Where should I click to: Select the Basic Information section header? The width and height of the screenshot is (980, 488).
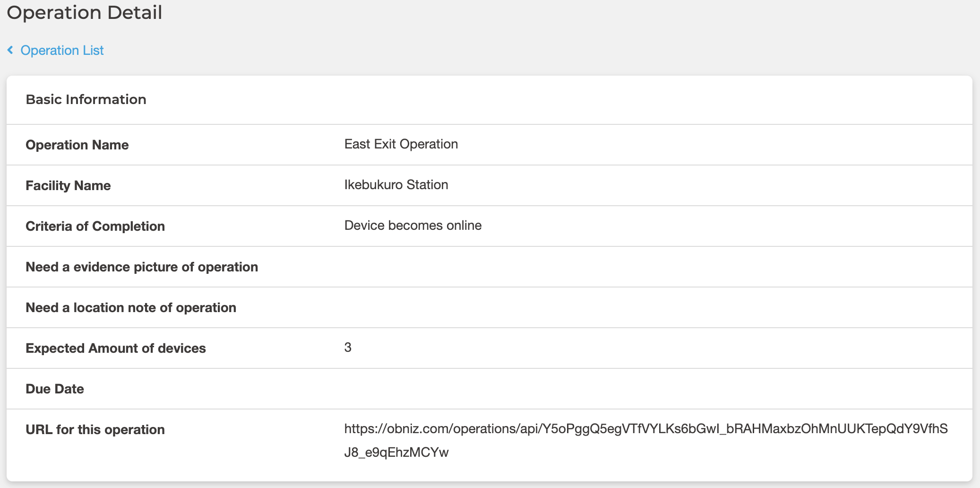click(x=86, y=99)
